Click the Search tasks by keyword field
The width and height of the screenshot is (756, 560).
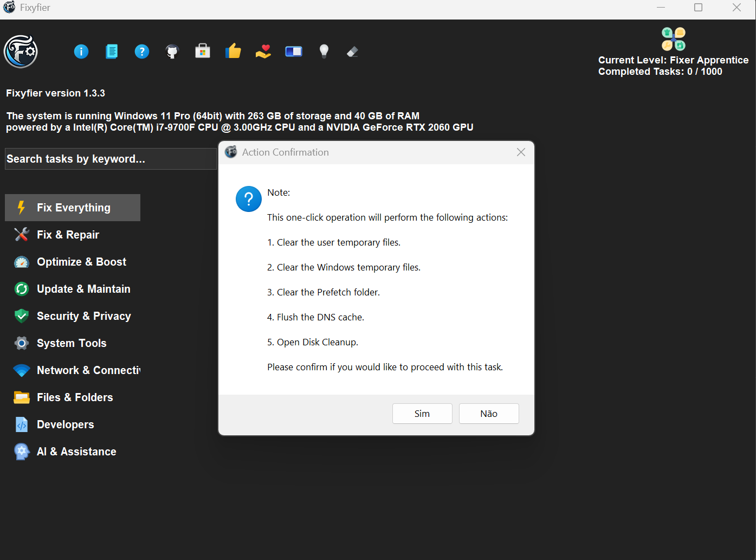pos(111,159)
